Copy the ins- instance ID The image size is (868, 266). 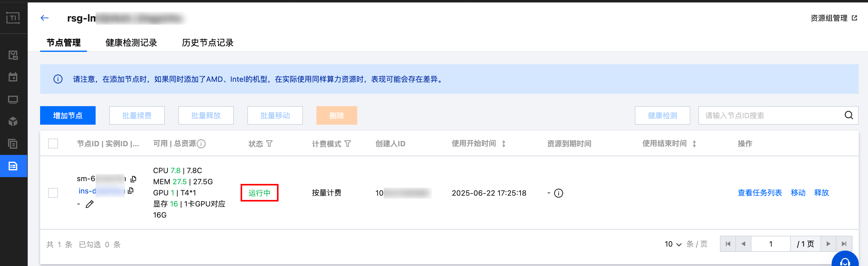(131, 190)
